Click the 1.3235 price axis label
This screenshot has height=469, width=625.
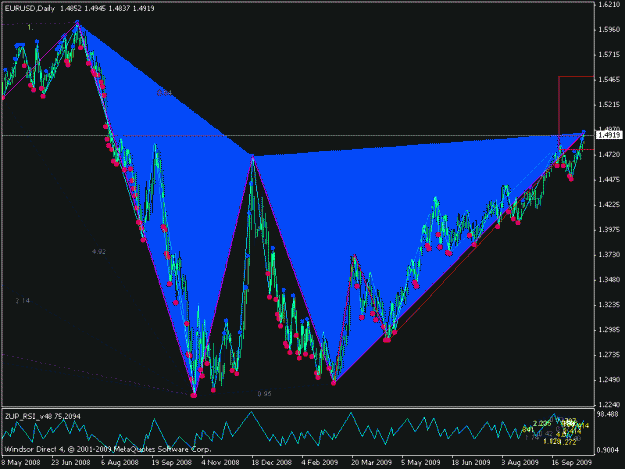tap(609, 304)
